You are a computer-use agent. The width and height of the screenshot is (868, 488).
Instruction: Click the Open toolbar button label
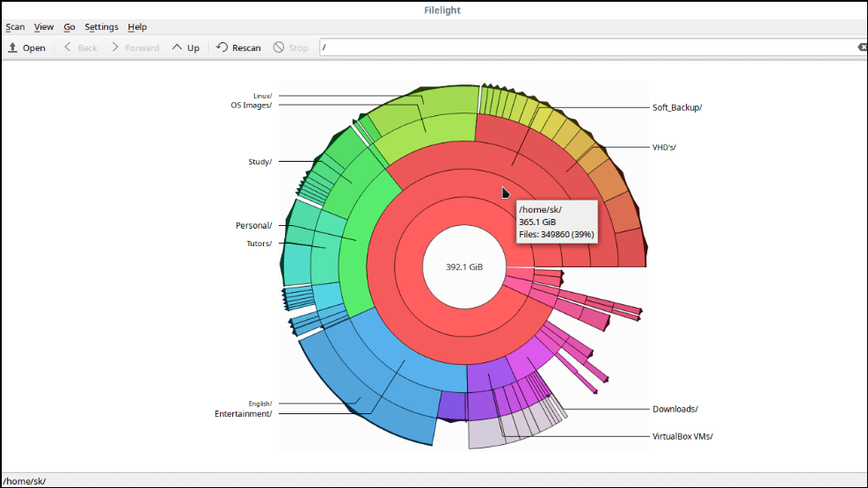[x=33, y=48]
